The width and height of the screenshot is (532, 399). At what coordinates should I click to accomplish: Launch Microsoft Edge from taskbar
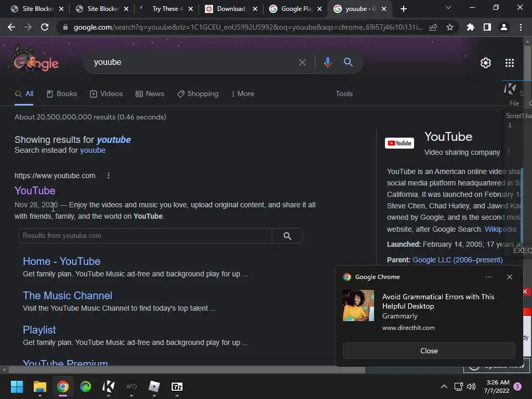pos(86,387)
